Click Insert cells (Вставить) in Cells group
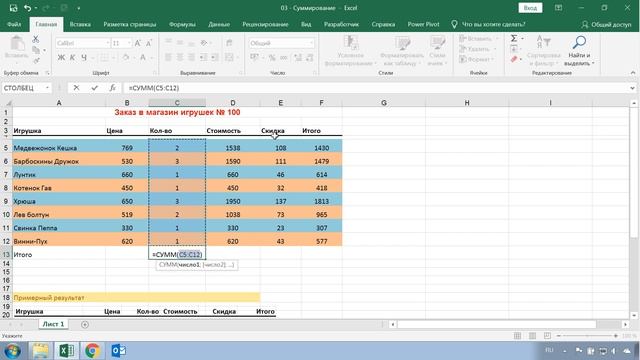This screenshot has width=640, height=360. 478,39
